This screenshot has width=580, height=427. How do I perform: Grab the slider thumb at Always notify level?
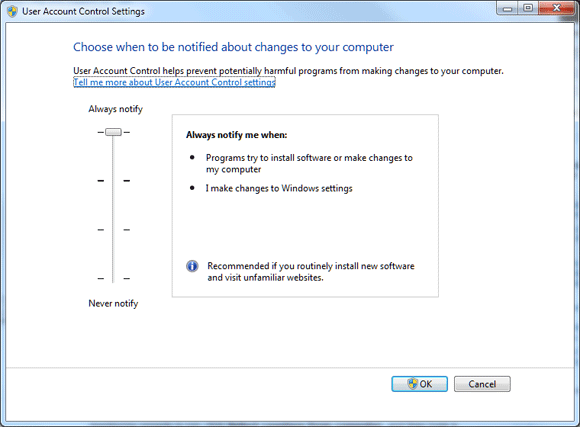(113, 132)
